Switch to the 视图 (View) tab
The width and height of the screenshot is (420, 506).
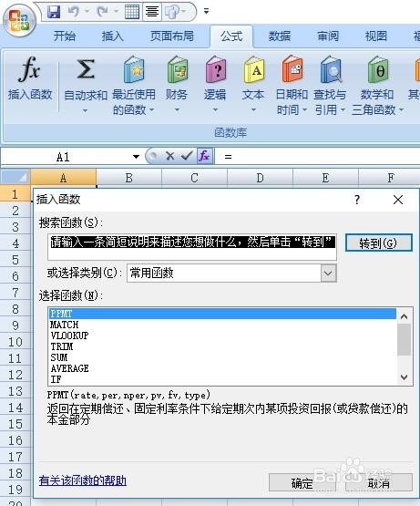pos(376,36)
